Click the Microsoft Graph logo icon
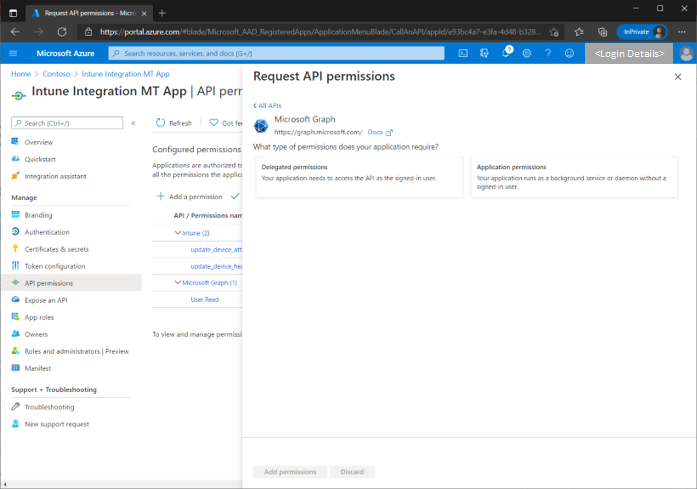The width and height of the screenshot is (697, 489). click(x=261, y=126)
